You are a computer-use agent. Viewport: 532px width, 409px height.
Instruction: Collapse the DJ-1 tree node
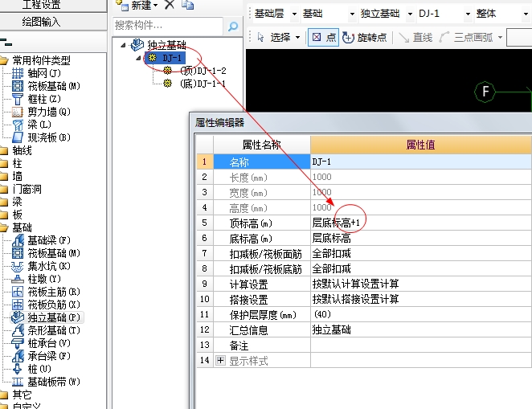click(x=138, y=58)
